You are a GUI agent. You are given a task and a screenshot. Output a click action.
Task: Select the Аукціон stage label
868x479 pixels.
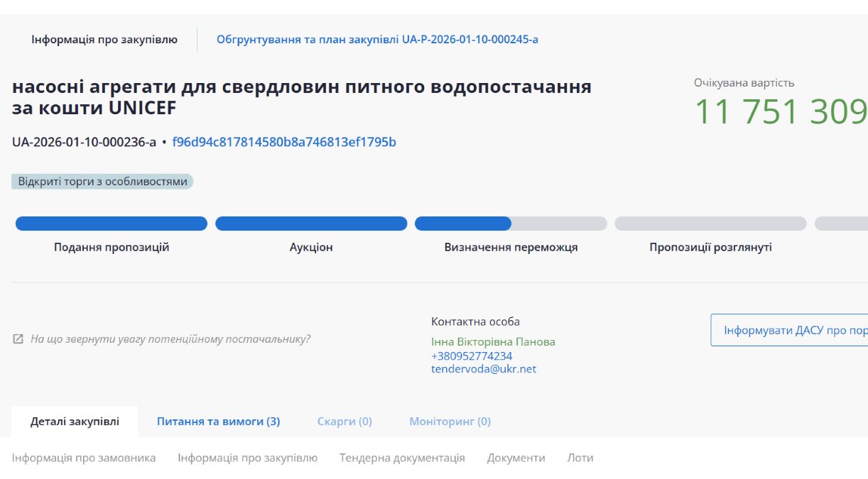311,248
